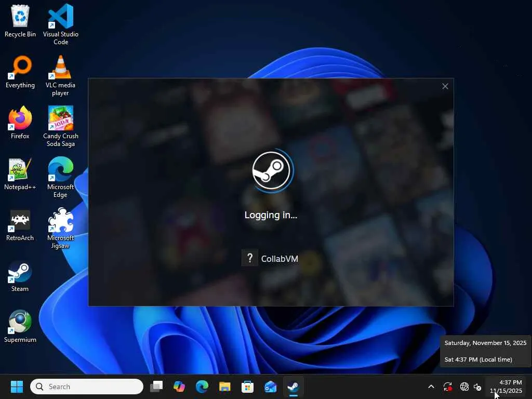Click the taskbar Search box
Image resolution: width=532 pixels, height=399 pixels.
[87, 387]
